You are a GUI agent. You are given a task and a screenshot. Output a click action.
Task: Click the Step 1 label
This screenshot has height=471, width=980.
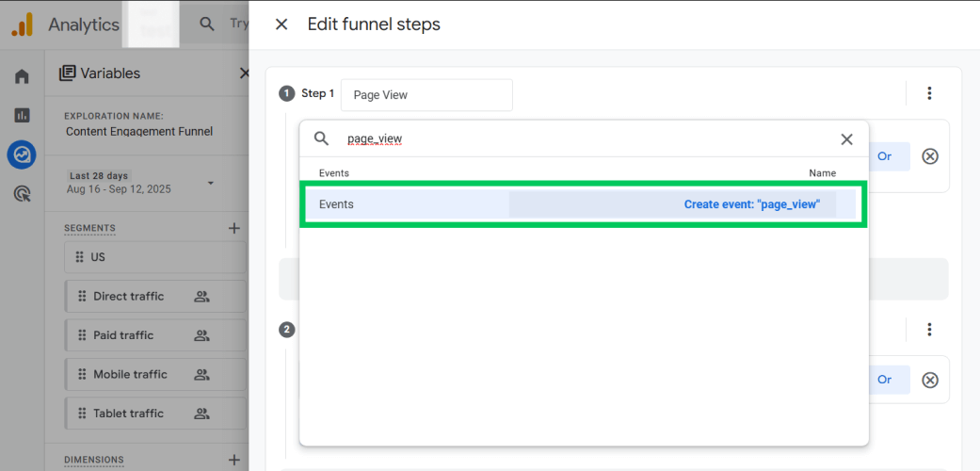317,94
